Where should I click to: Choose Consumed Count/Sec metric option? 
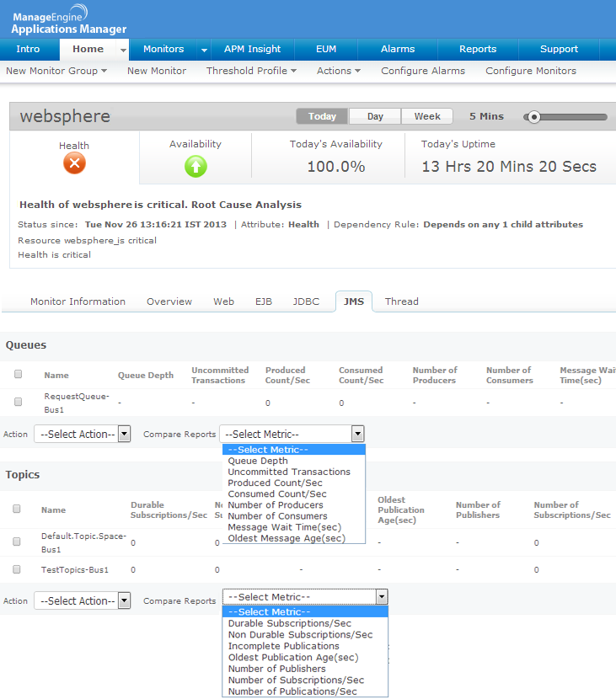point(294,494)
